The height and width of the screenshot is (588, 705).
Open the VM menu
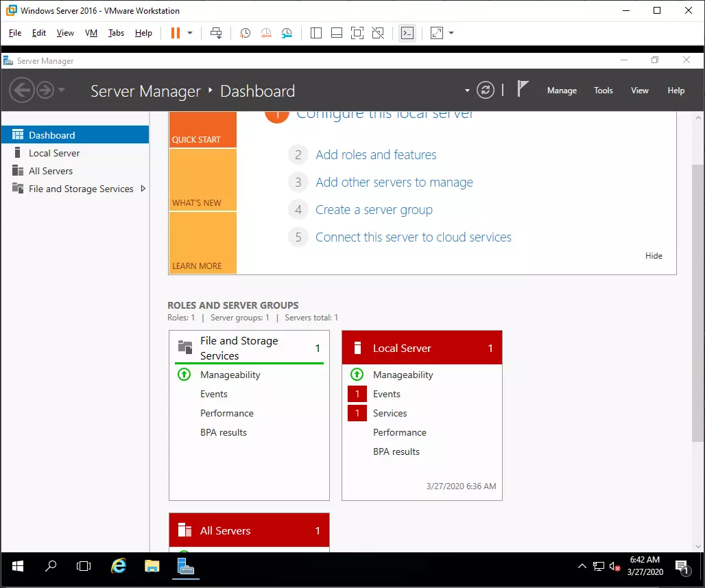(x=91, y=33)
